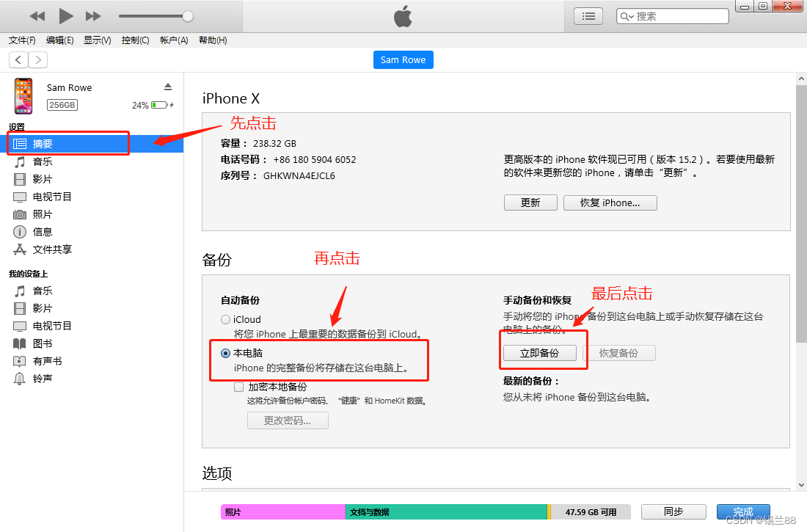Click the phone number +86 180 5904 6052
The height and width of the screenshot is (532, 807).
point(315,160)
